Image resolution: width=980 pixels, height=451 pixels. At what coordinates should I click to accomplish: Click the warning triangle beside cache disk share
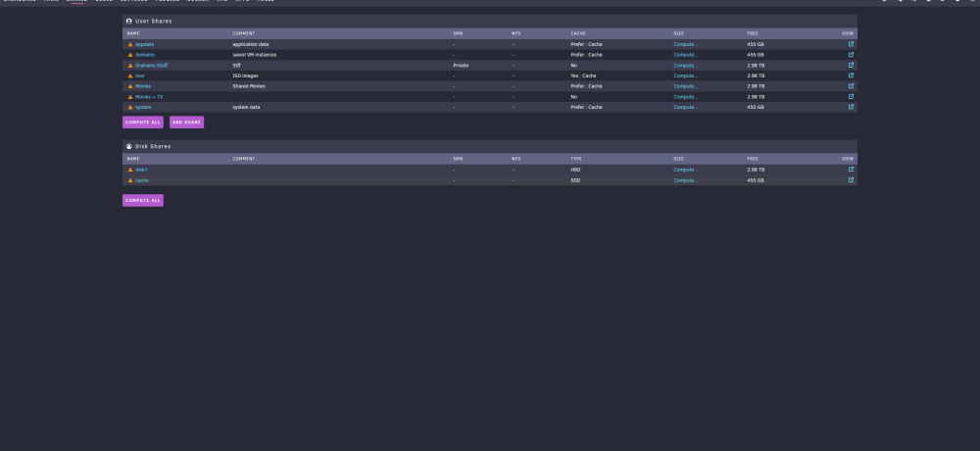pos(130,180)
